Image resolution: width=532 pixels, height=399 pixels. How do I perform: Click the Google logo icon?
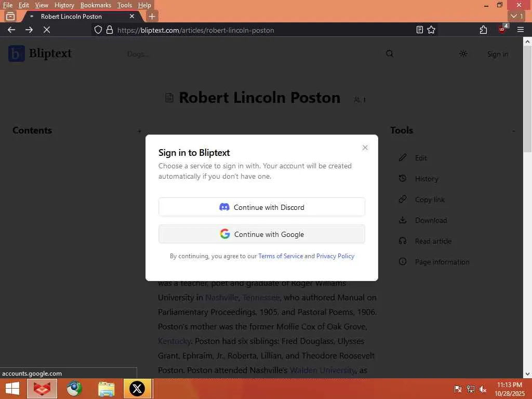[x=224, y=234]
